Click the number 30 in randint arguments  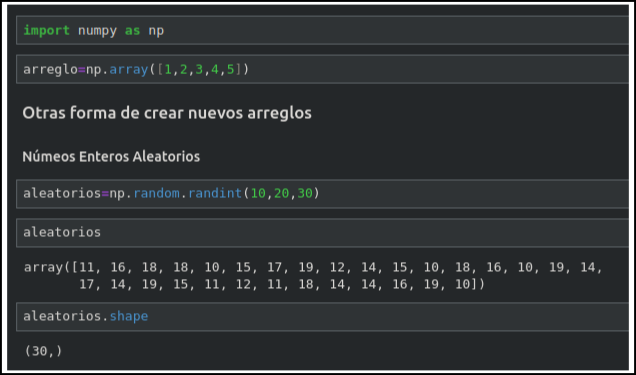click(305, 193)
